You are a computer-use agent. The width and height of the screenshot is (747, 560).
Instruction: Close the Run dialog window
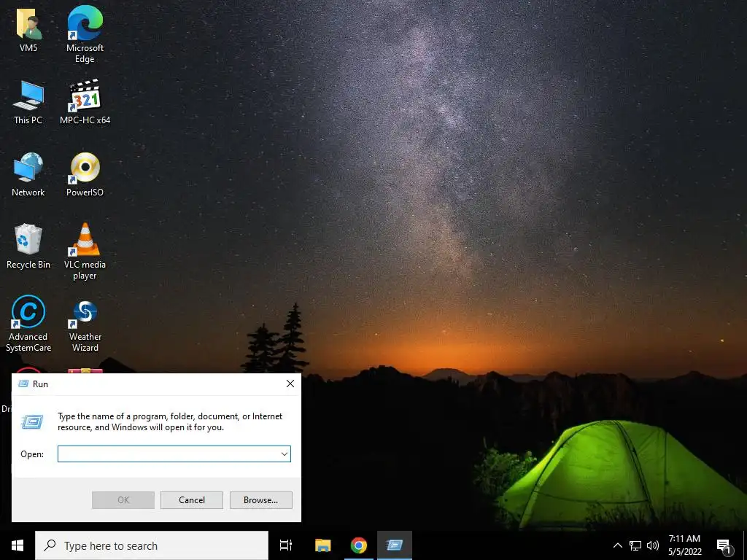click(290, 384)
